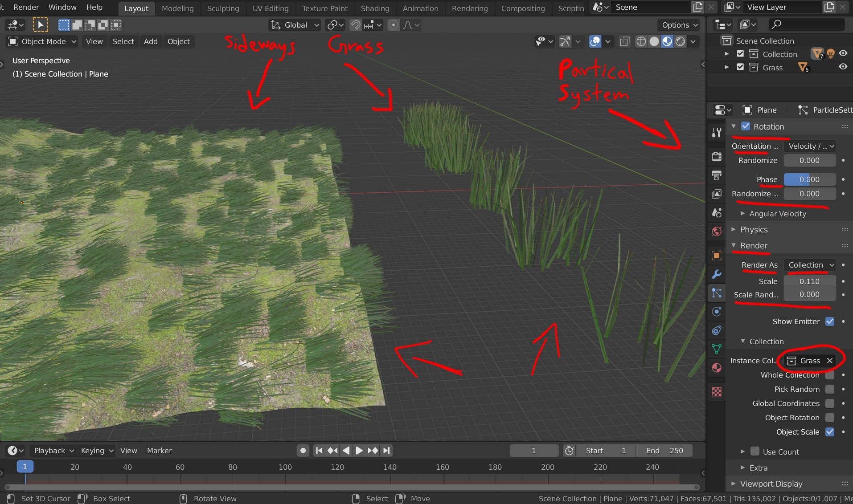Select the solid viewport shading mode
The image size is (853, 504).
(x=654, y=41)
